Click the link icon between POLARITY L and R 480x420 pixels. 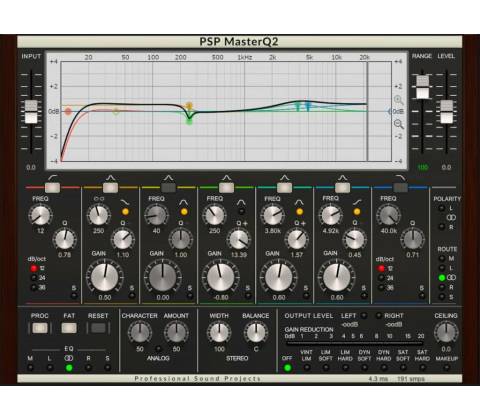tap(451, 217)
